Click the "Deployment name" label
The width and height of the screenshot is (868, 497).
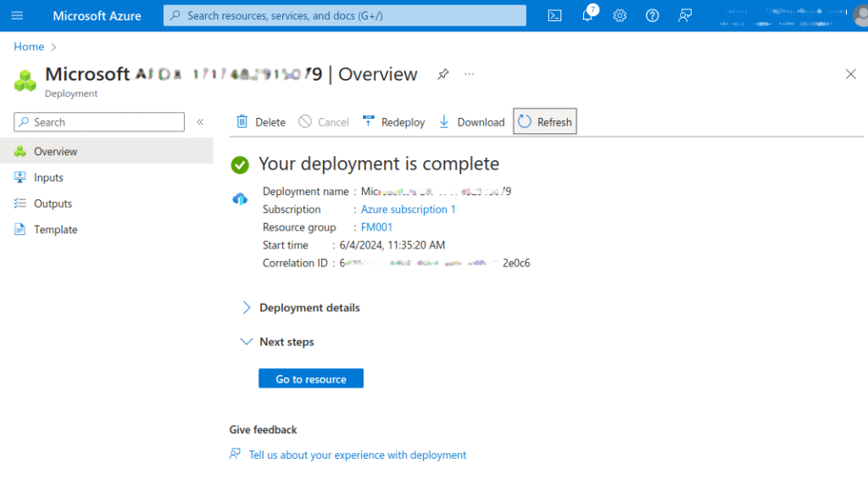[305, 192]
